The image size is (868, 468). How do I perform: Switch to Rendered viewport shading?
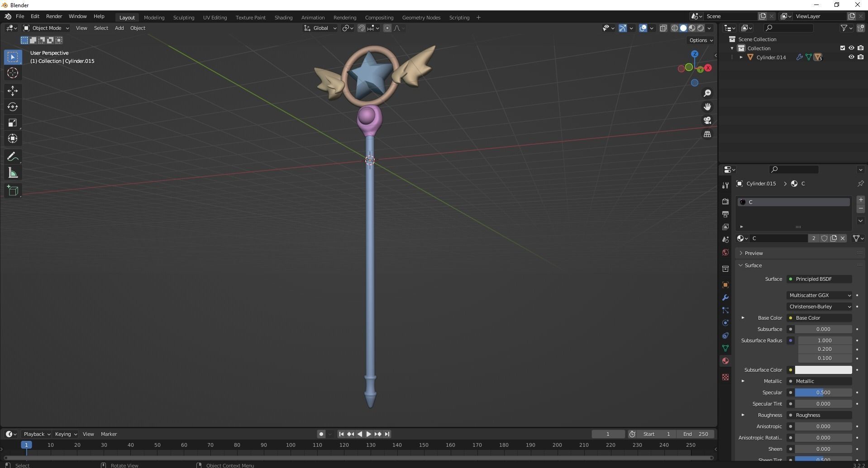pyautogui.click(x=701, y=28)
